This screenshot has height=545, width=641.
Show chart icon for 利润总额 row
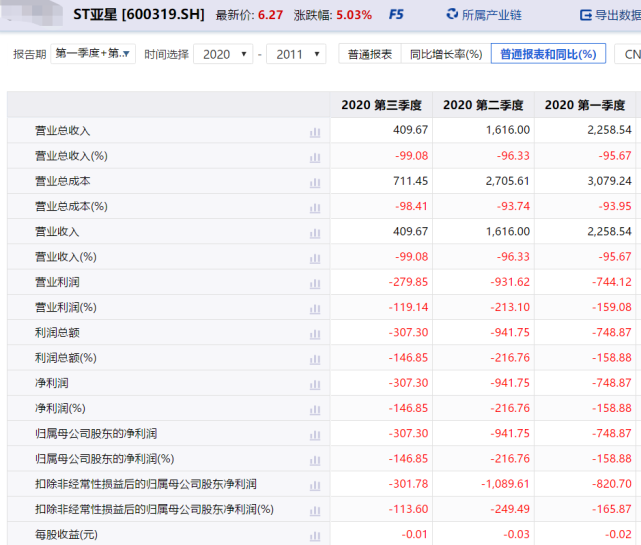[x=315, y=332]
